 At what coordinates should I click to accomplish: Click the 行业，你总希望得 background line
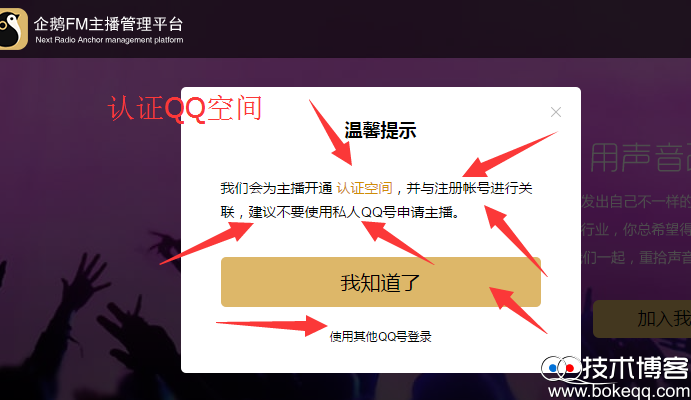click(636, 230)
